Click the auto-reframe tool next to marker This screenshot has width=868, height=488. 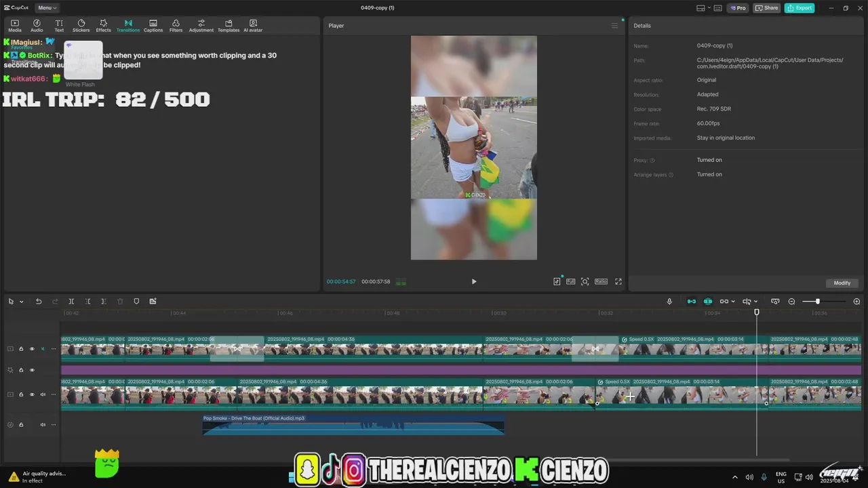[153, 302]
